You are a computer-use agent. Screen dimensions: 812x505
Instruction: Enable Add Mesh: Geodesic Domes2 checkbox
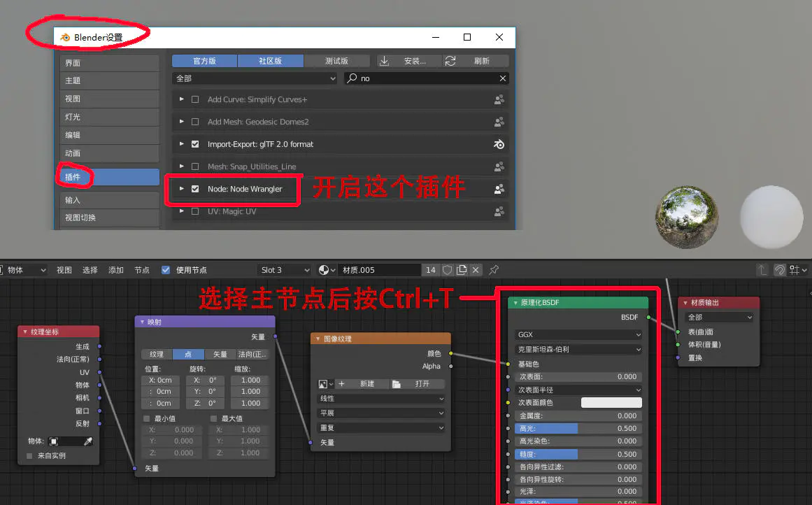pos(195,122)
